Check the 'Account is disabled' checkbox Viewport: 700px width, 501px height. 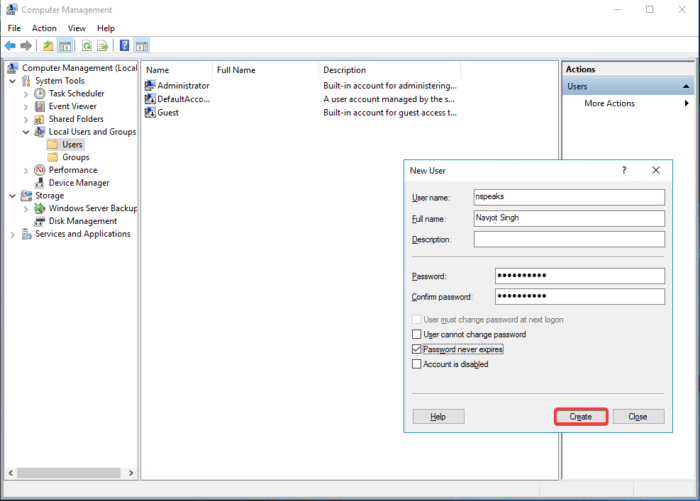417,364
